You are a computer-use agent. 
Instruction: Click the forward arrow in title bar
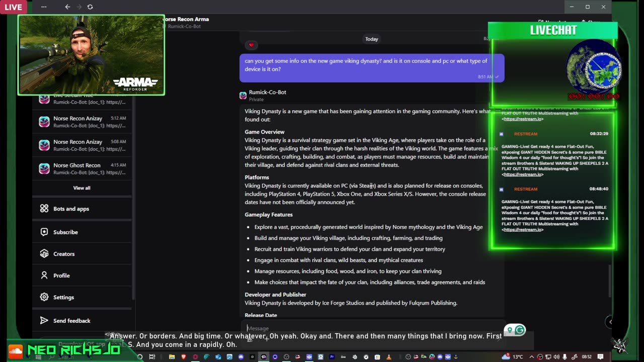(x=78, y=7)
